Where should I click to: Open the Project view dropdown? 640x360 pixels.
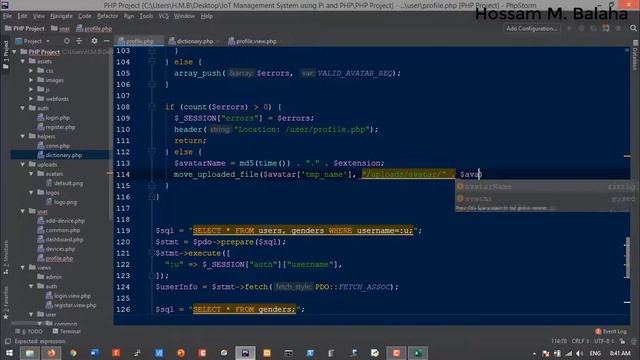pos(33,41)
